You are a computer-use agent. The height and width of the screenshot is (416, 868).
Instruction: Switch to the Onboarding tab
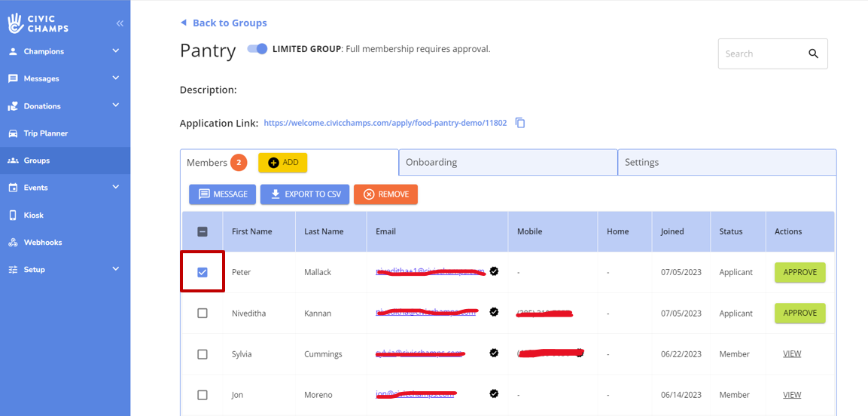pos(507,162)
